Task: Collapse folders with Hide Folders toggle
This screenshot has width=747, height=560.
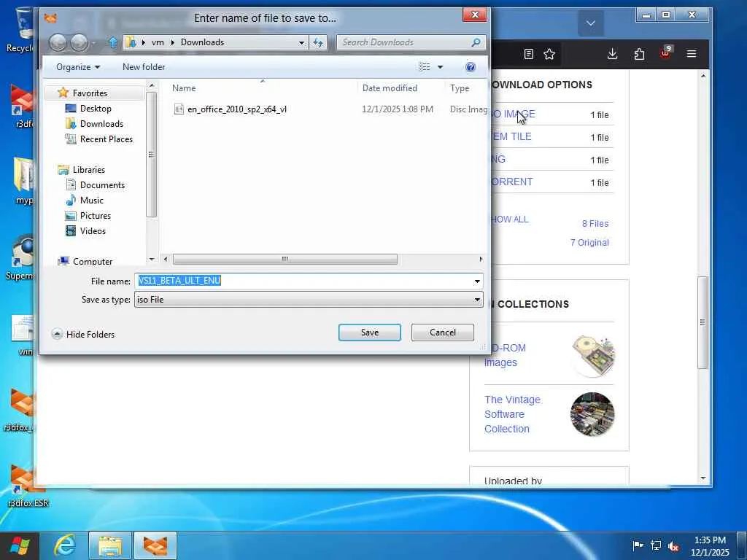Action: pos(83,334)
